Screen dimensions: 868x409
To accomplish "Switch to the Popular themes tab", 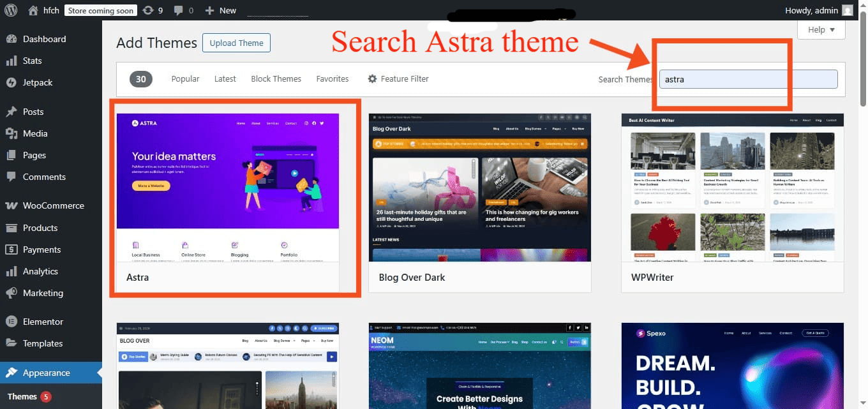I will click(185, 78).
